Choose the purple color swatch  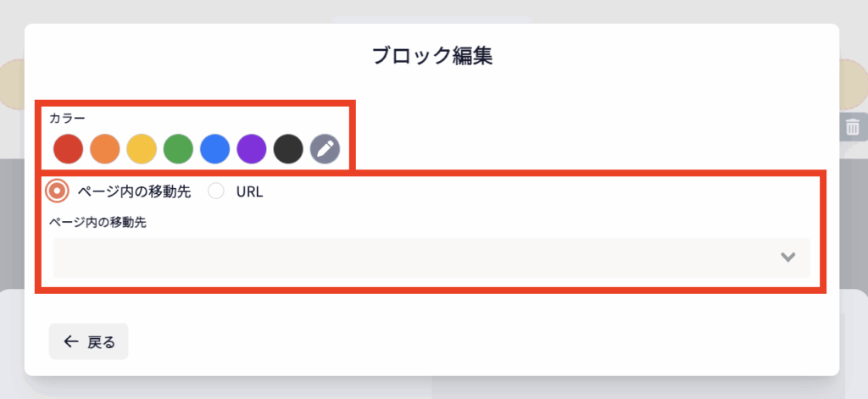251,149
